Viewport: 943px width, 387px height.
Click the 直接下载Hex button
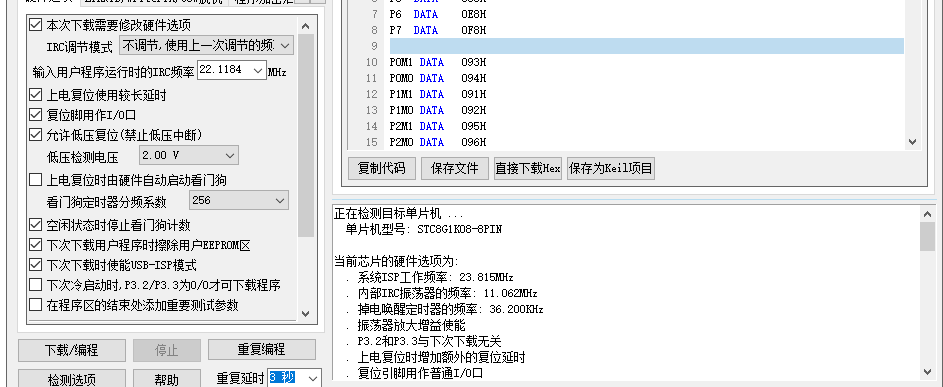[528, 169]
